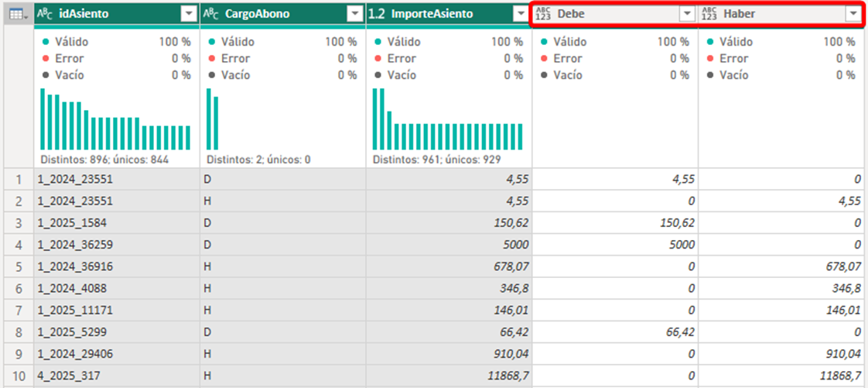
Task: Open the Haber column filter dropdown
Action: coord(853,14)
